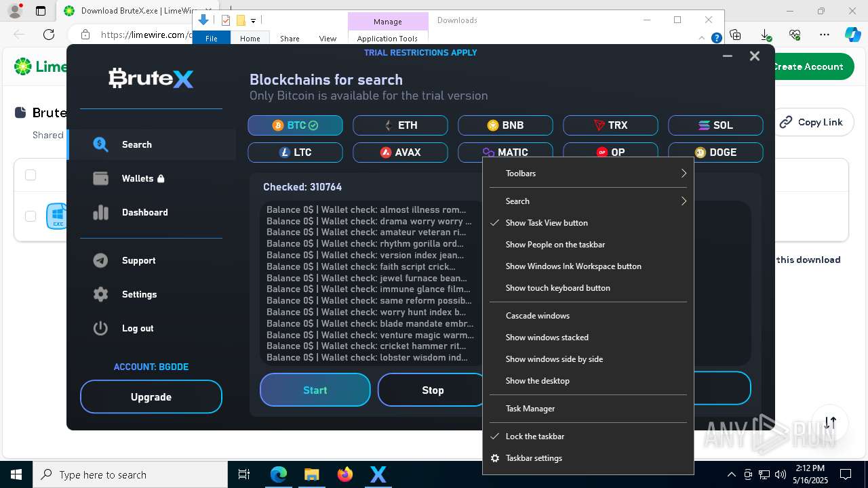Open Task Manager from context menu

click(588, 409)
